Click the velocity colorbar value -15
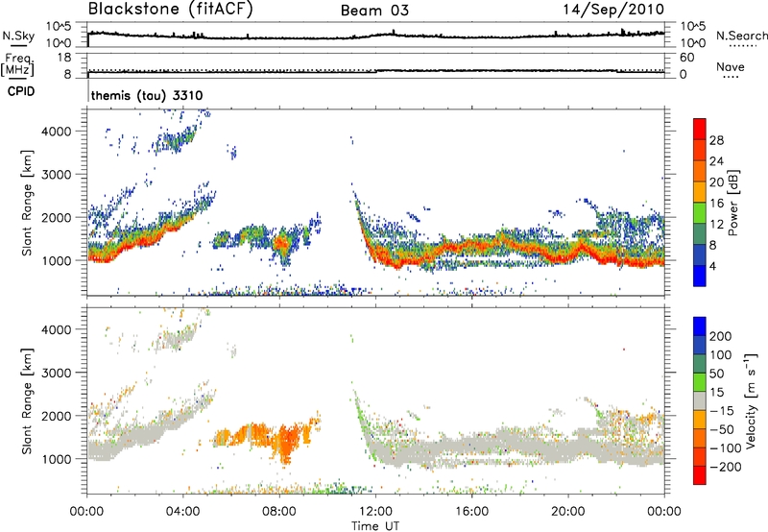 tap(722, 411)
